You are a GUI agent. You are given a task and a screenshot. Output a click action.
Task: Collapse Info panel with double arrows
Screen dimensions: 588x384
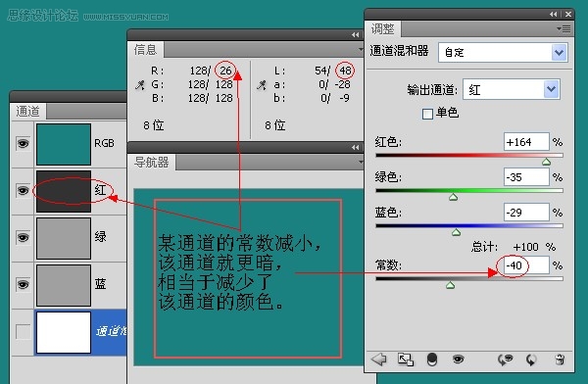click(355, 35)
